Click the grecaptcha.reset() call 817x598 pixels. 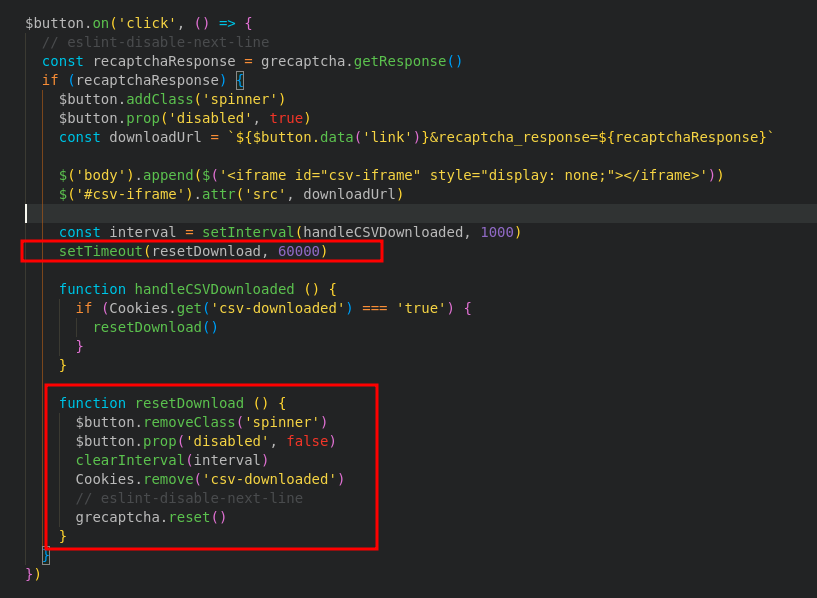pyautogui.click(x=148, y=517)
